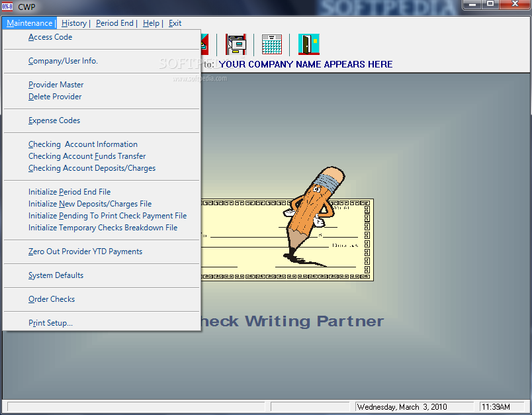Screen dimensions: 532x415
Task: Click Initialize Pending To Print Check Payment File
Action: 102,216
